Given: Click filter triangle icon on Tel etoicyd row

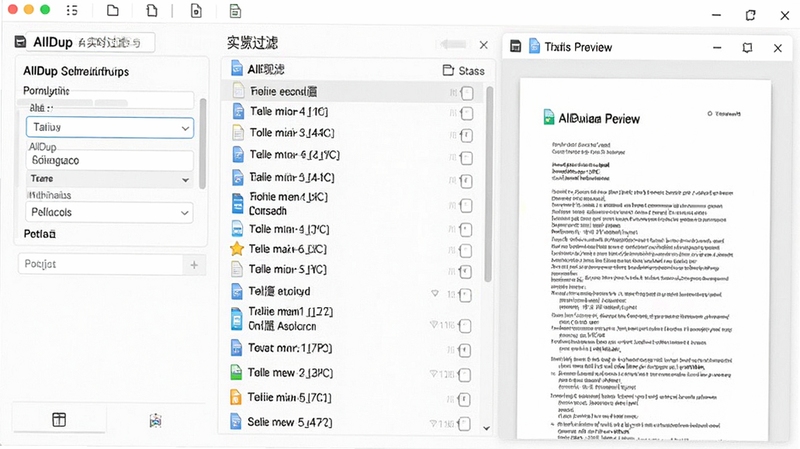Looking at the screenshot, I should [435, 293].
